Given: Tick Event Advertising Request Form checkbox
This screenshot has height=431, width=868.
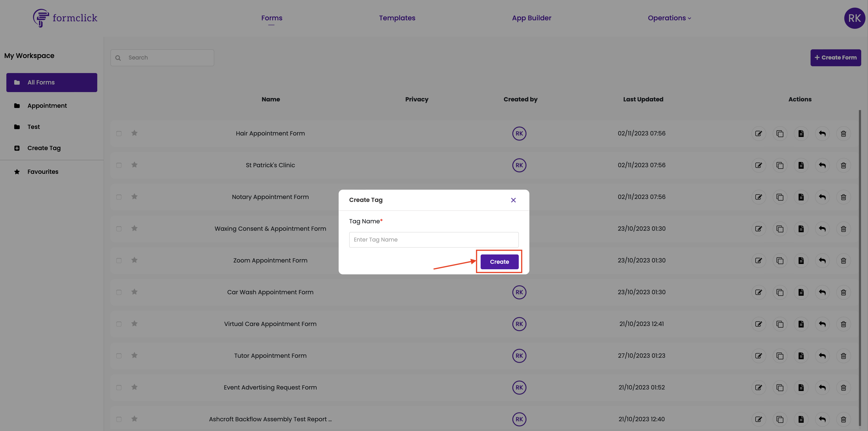Looking at the screenshot, I should 119,388.
